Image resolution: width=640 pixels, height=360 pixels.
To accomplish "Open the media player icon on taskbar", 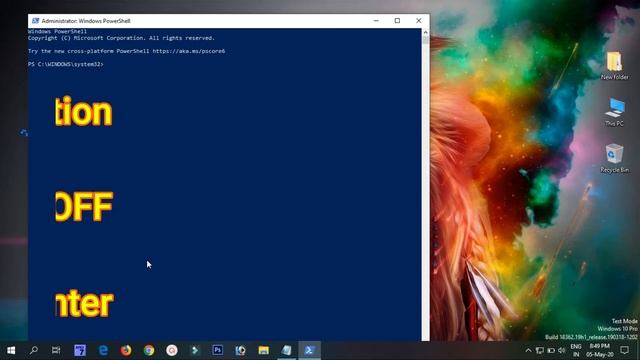I will (240, 350).
